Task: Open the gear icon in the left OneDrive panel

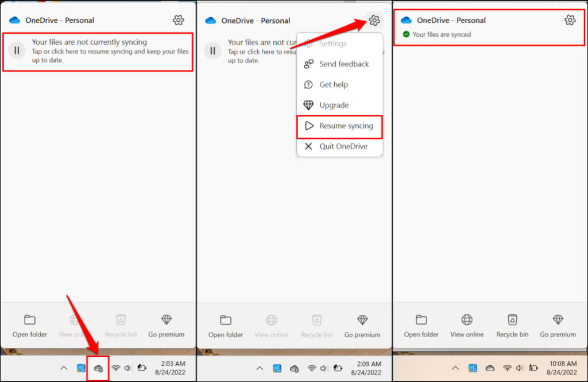Action: [179, 20]
